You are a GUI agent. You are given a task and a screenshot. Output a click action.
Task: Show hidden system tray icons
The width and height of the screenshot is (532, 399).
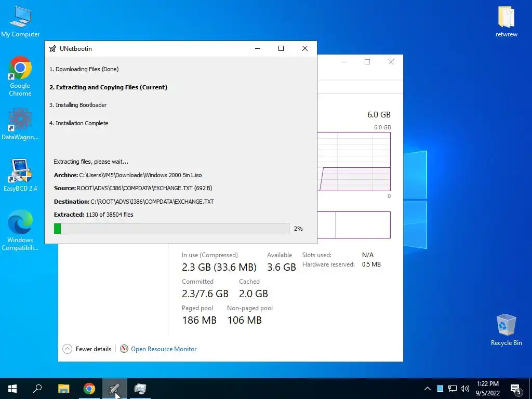428,389
